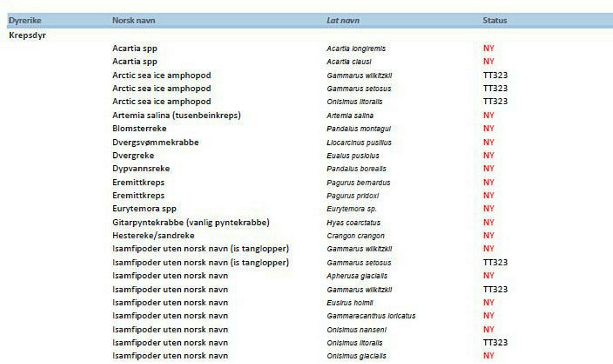
Task: Click the Pandalus borealis latin name
Action: click(356, 169)
